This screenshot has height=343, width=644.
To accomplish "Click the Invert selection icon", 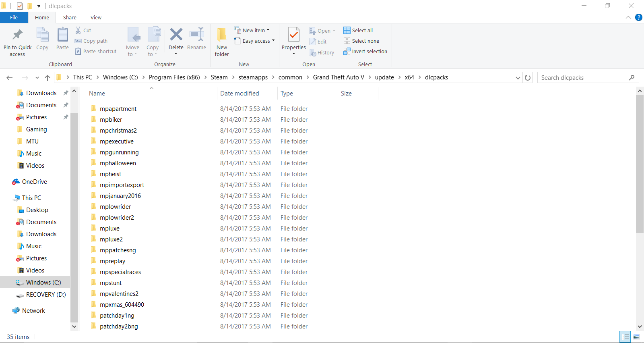I will click(347, 51).
